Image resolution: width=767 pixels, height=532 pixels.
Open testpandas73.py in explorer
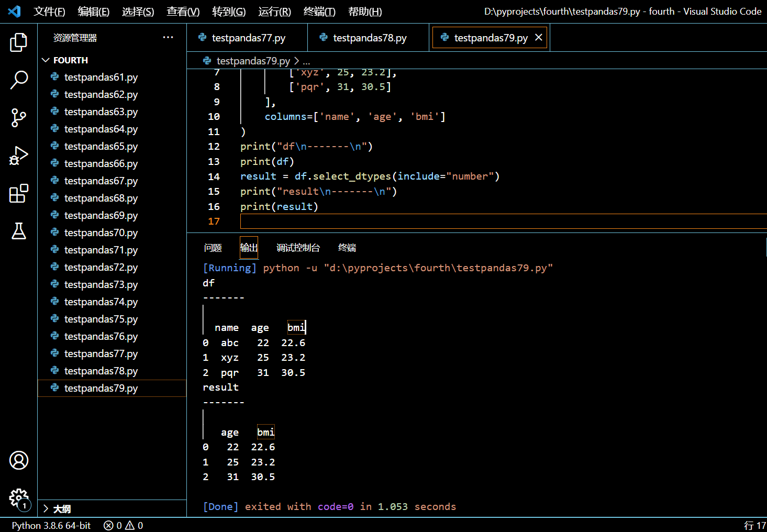112,284
